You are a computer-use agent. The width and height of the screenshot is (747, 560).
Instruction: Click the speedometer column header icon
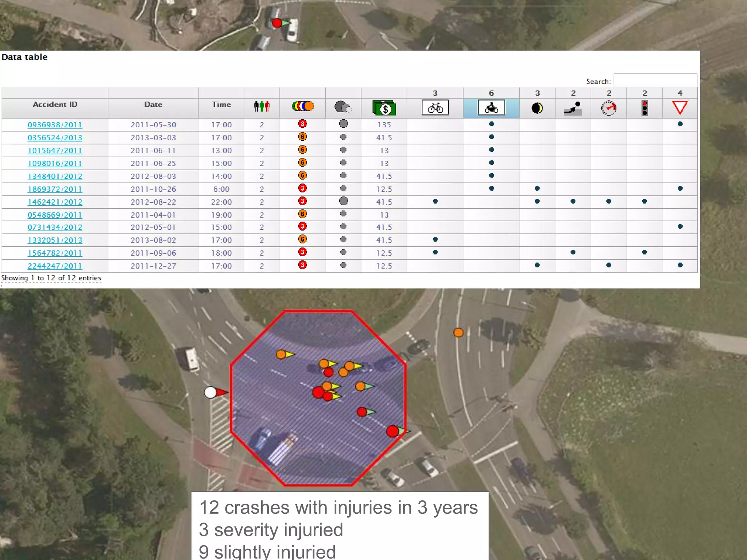(x=608, y=108)
